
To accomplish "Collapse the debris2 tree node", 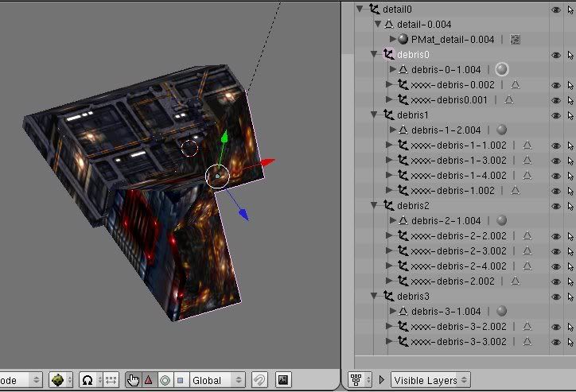I will point(375,205).
